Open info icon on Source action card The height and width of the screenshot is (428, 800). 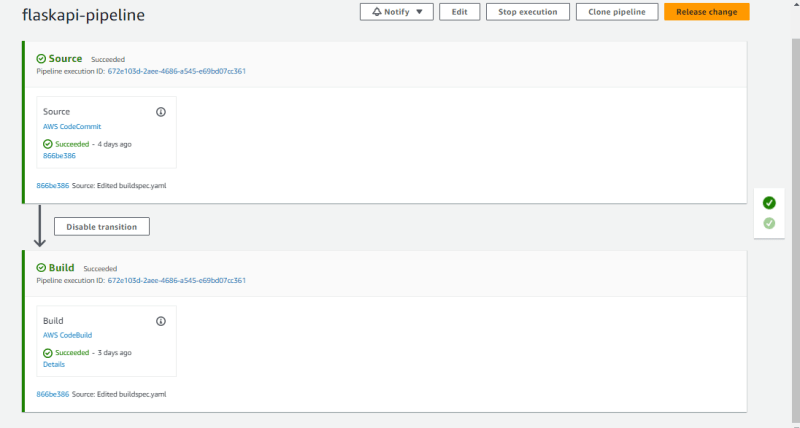[x=161, y=112]
